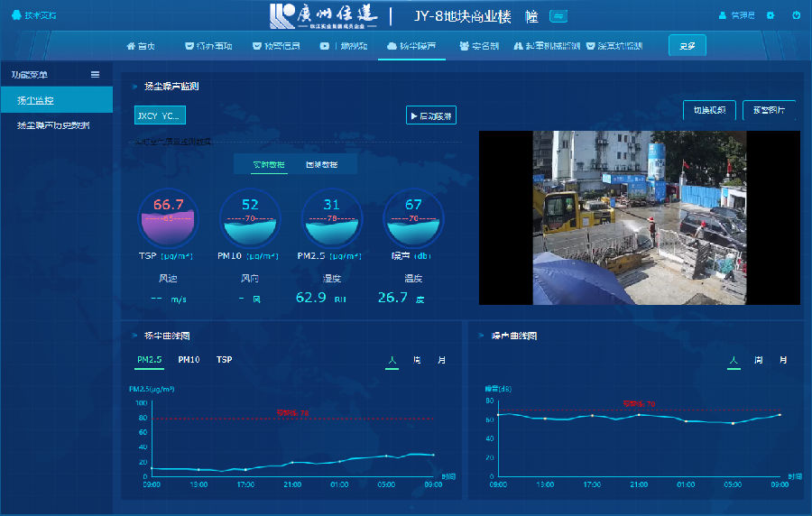Select 月 range on the noise chart

[783, 360]
